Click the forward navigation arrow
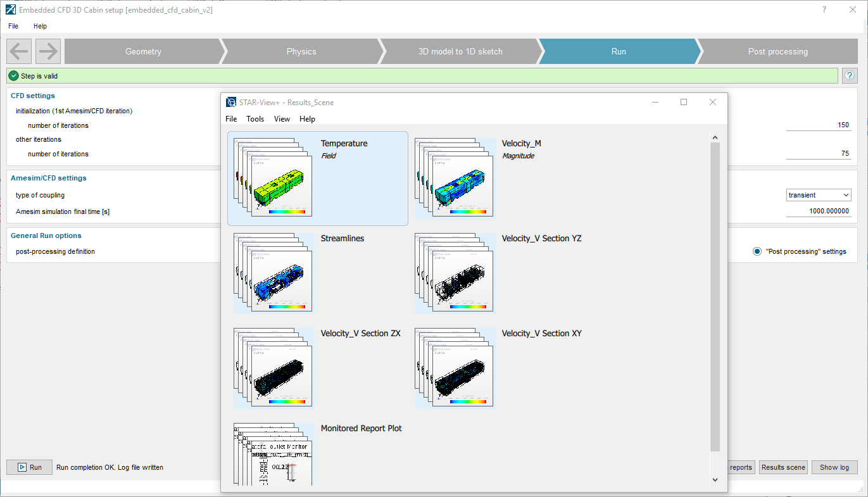The image size is (868, 497). 47,51
